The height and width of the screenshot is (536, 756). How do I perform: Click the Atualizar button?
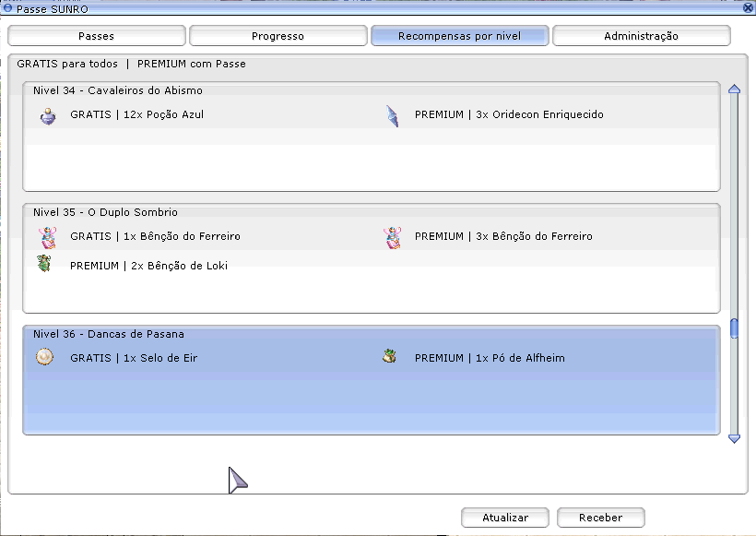click(x=505, y=518)
